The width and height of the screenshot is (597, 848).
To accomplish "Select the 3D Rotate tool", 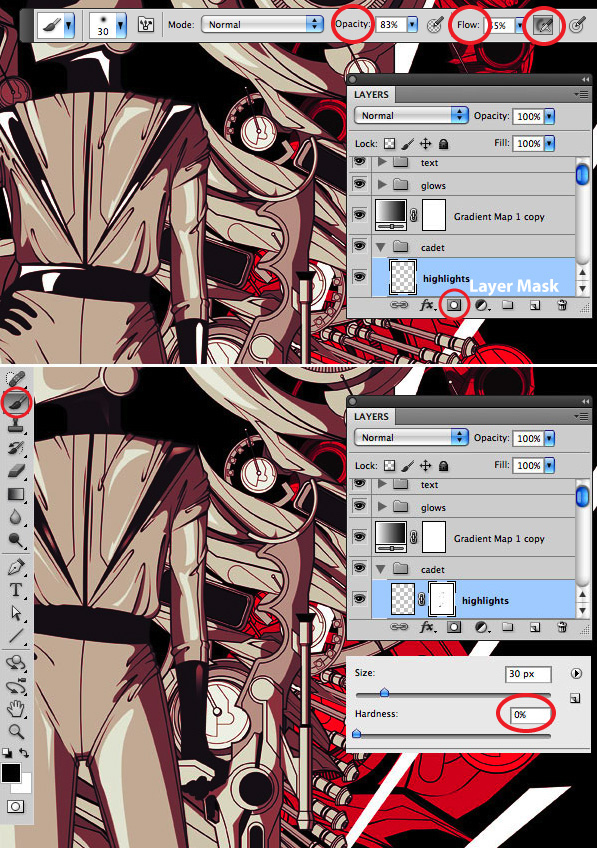I will [x=16, y=662].
